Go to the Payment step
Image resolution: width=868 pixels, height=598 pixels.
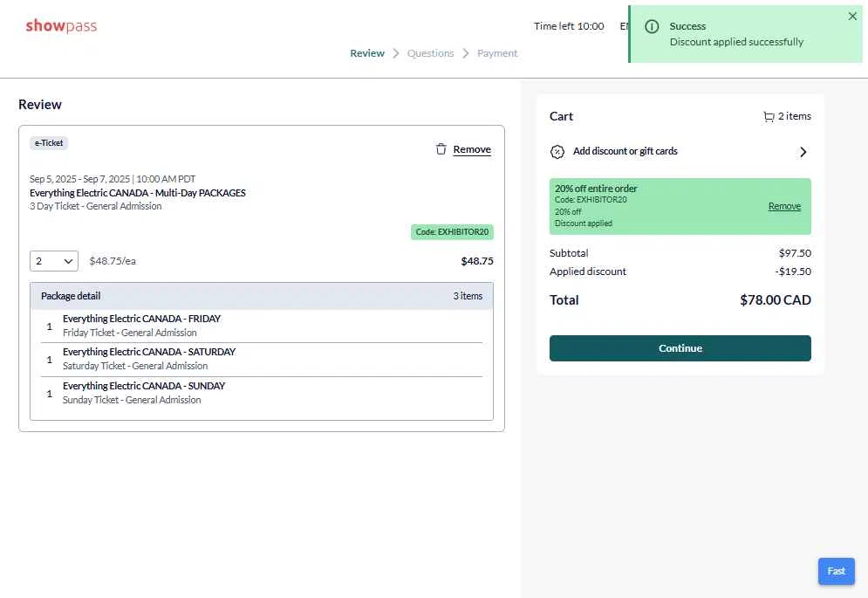[497, 53]
